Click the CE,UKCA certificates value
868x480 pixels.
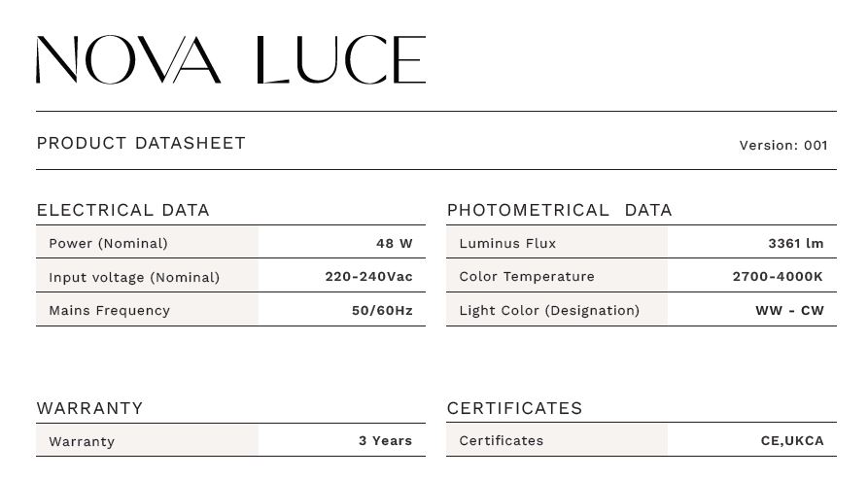pos(791,440)
